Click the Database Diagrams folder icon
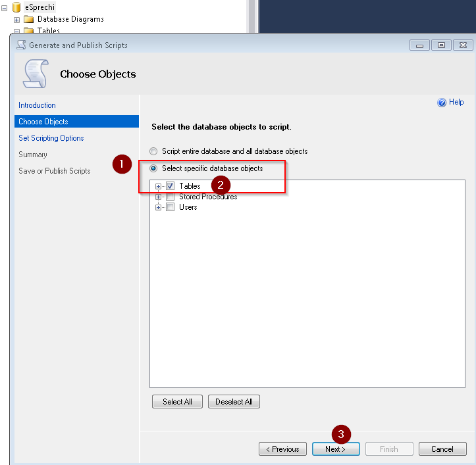476x465 pixels. click(28, 19)
